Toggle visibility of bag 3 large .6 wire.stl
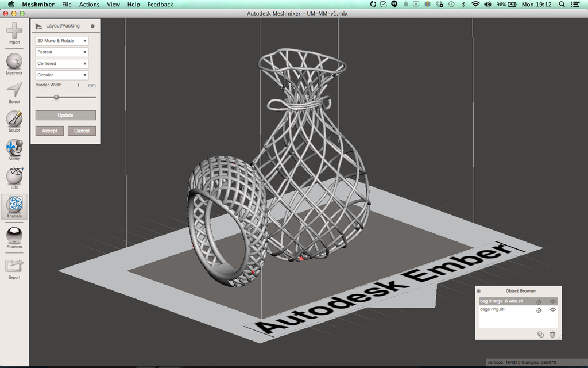 (x=552, y=301)
